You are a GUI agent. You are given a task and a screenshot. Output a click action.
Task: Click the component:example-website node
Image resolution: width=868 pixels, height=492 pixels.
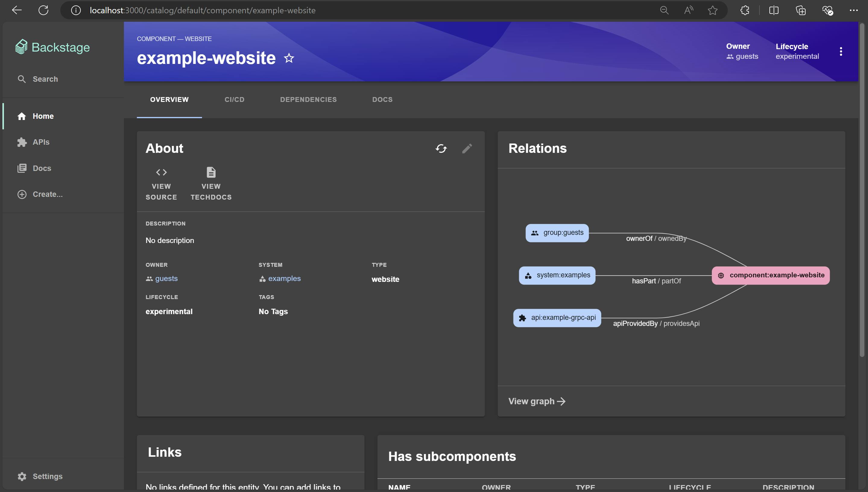click(x=771, y=276)
